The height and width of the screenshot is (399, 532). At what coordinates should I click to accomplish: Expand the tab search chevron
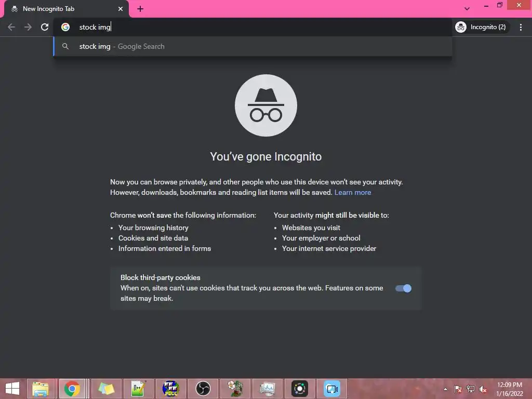tap(467, 9)
